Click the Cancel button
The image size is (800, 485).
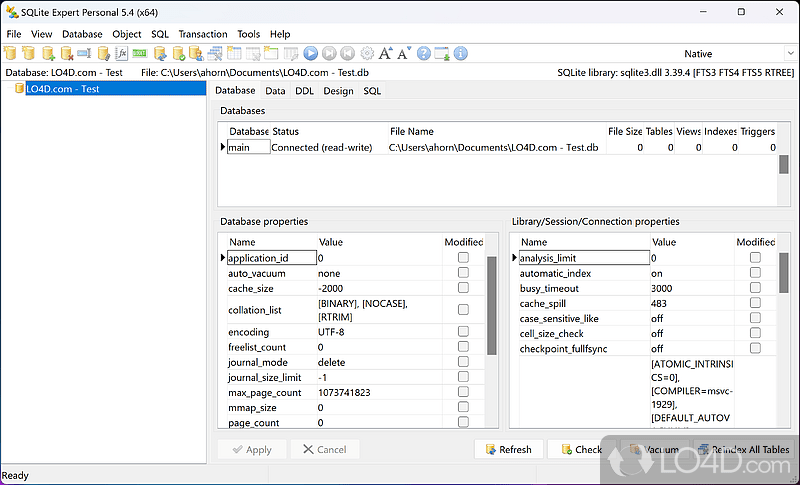[x=325, y=449]
